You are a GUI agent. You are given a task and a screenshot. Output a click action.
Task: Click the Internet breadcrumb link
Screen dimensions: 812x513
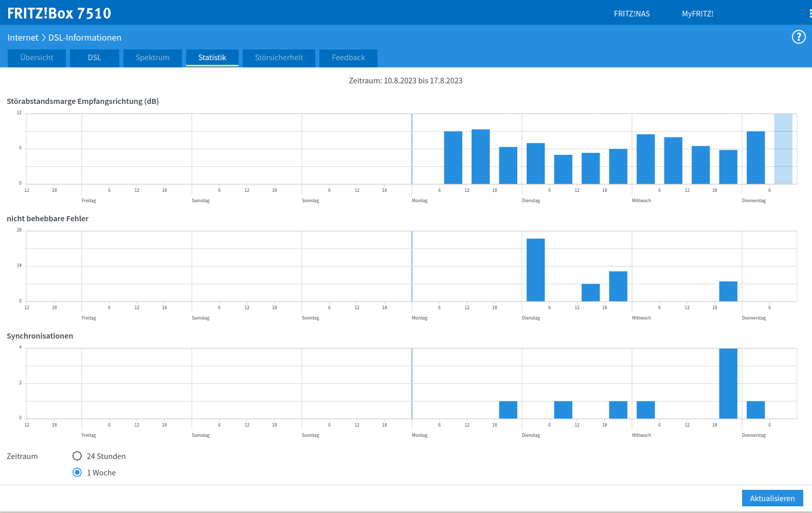click(x=23, y=38)
